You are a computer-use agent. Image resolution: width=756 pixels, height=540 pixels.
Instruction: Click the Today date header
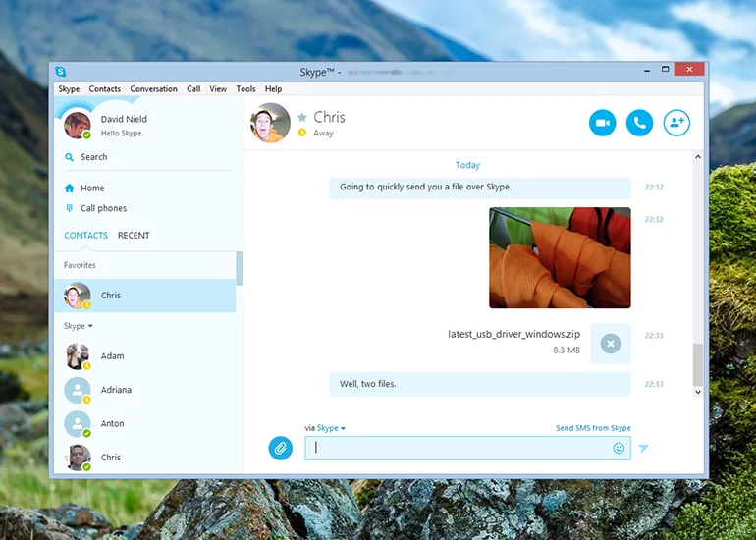coord(467,165)
